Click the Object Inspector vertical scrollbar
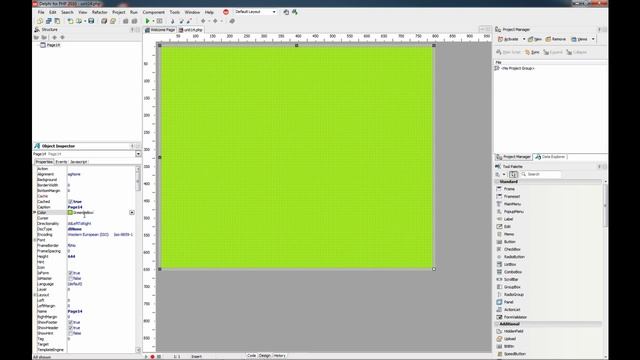Image resolution: width=640 pixels, height=360 pixels. 138,259
